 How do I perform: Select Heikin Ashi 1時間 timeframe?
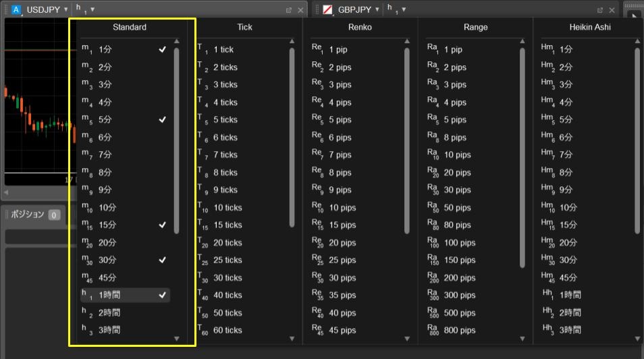point(570,295)
